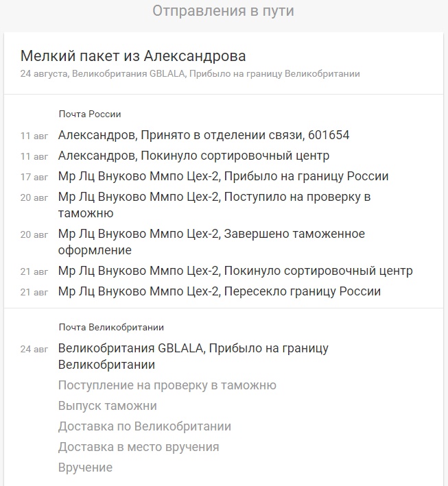448x486 pixels.
Task: Click the pending step 'Доставка в место вручения'
Action: (139, 447)
